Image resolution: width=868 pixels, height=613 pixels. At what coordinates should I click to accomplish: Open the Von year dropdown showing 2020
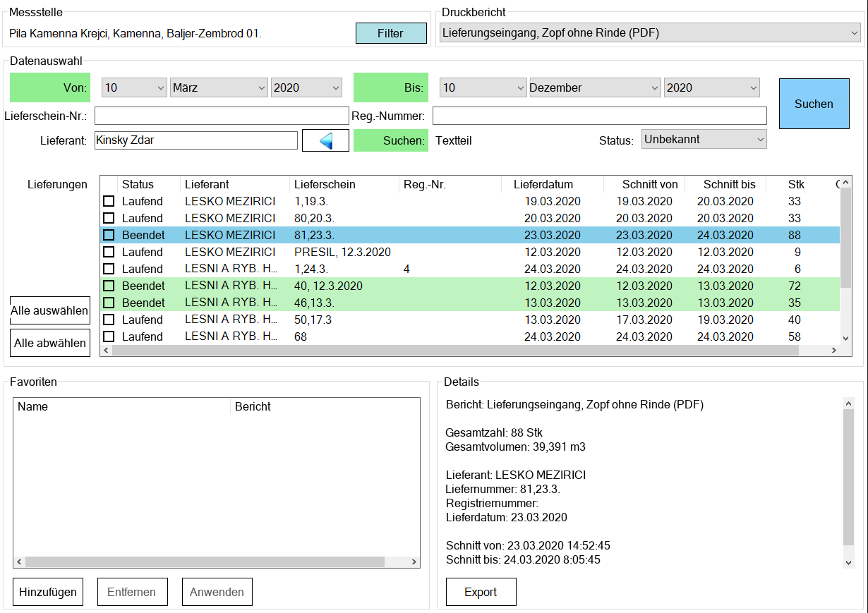coord(306,87)
